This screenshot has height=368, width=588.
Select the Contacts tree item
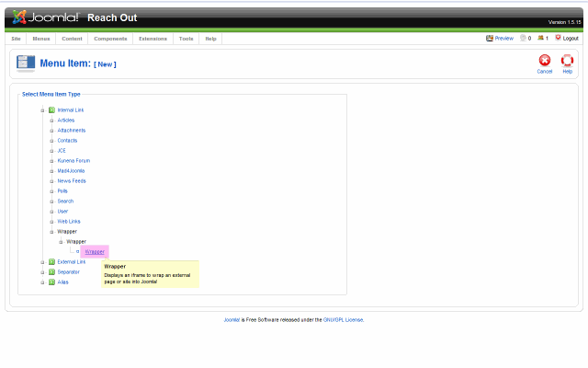[67, 141]
